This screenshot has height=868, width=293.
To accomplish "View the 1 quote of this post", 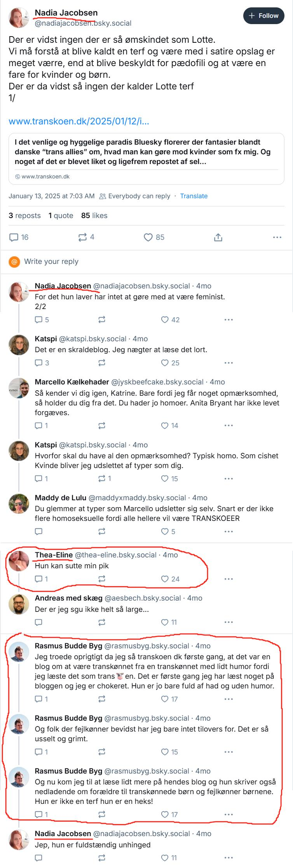I will pyautogui.click(x=61, y=215).
